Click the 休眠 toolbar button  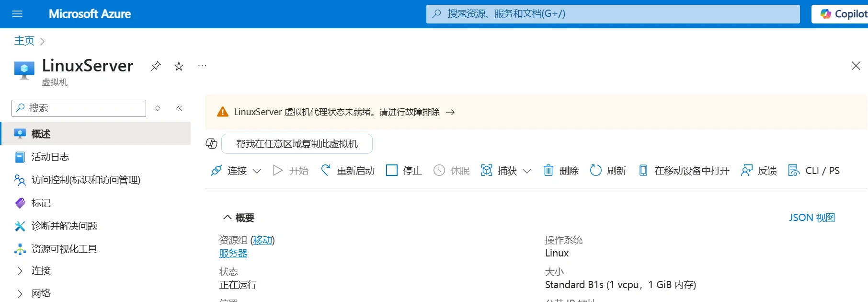pos(451,171)
